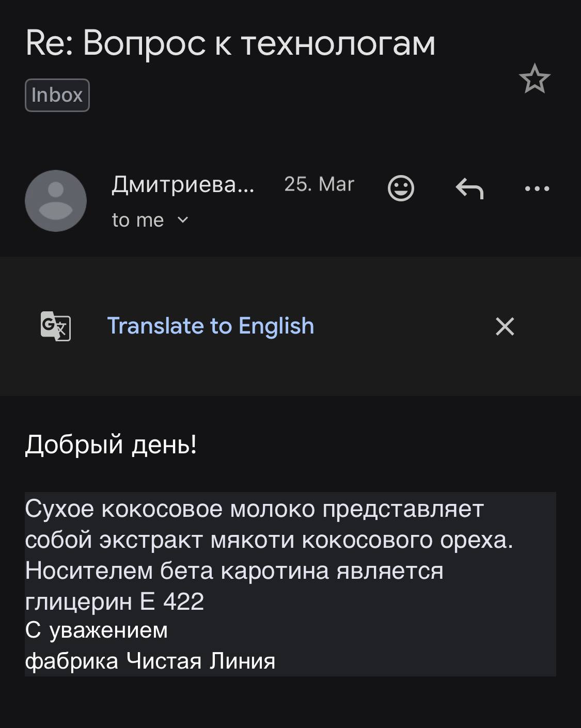Open the sender's profile avatar
581x728 pixels.
pos(56,200)
